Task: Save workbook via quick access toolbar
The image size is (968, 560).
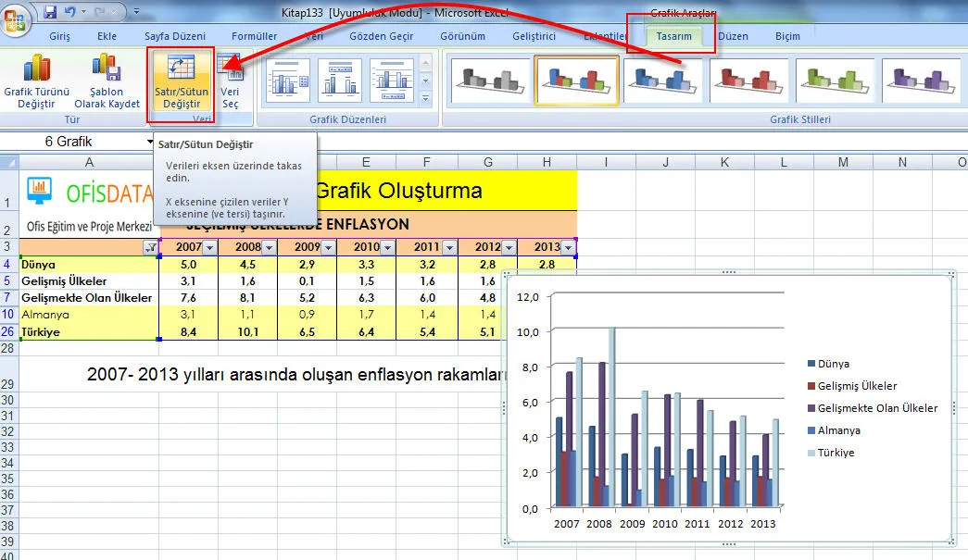Action: point(50,13)
